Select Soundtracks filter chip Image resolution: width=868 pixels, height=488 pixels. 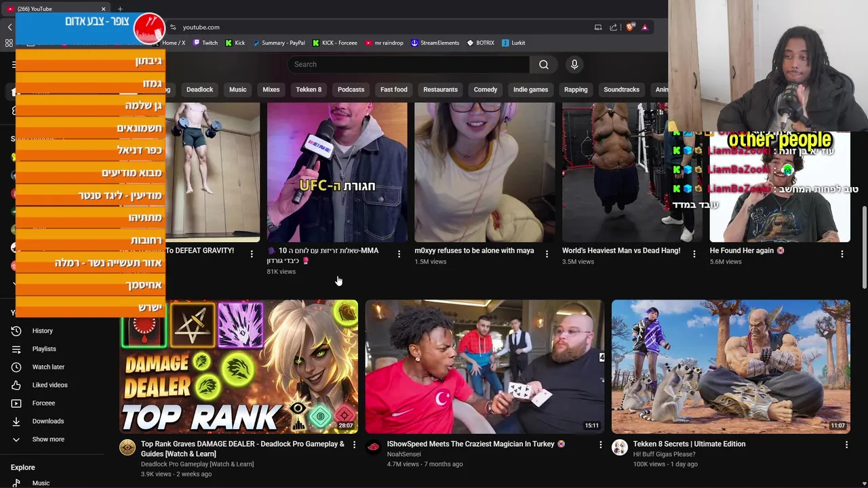tap(621, 89)
